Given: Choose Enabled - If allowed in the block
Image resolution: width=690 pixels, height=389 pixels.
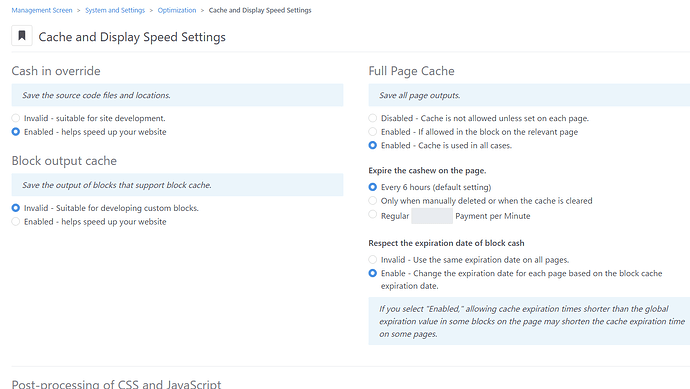Looking at the screenshot, I should (x=373, y=132).
